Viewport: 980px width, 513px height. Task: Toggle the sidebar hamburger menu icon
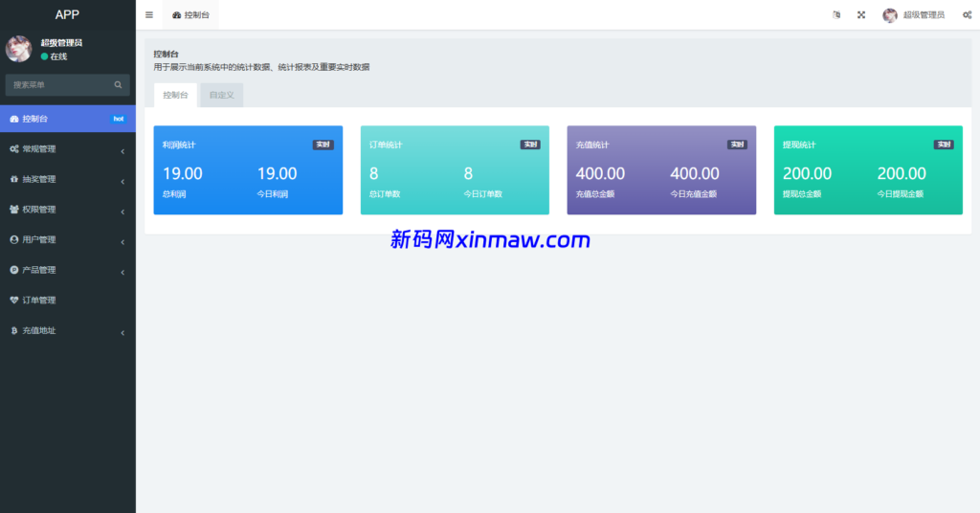pyautogui.click(x=148, y=15)
